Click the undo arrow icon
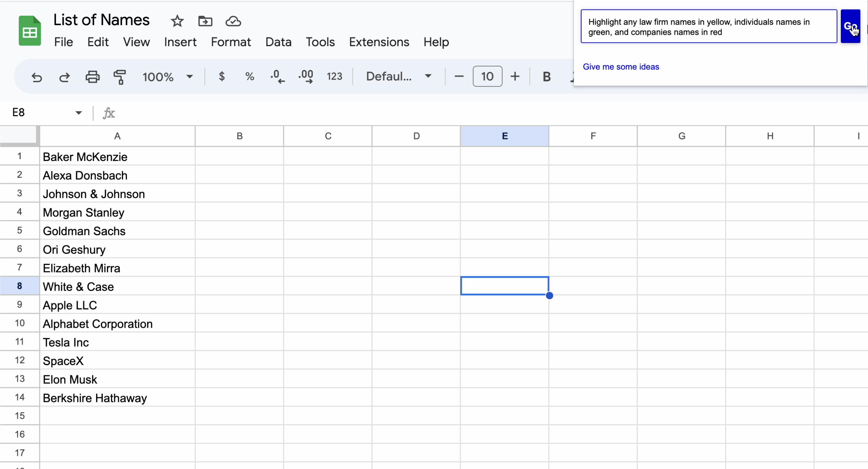 (x=36, y=77)
